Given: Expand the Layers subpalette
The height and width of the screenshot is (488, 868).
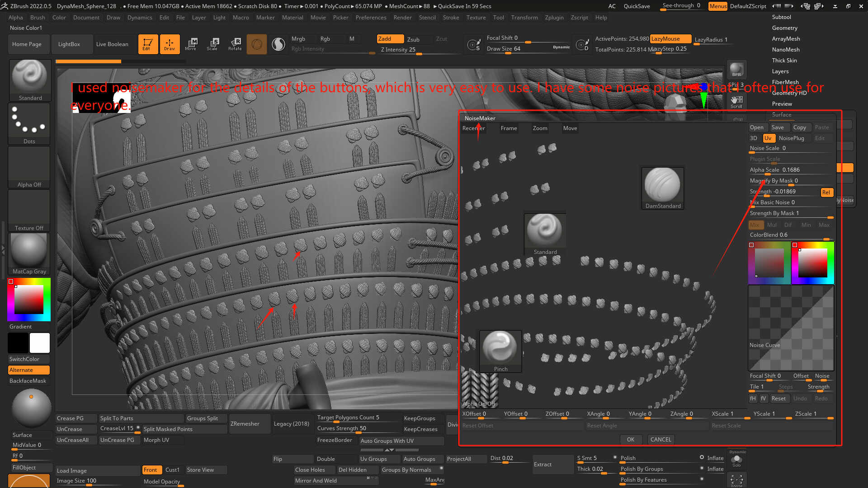Looking at the screenshot, I should (780, 71).
